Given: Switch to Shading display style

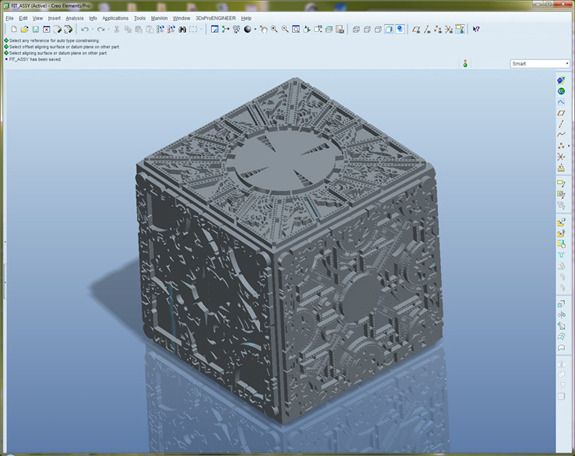Looking at the screenshot, I should point(389,29).
